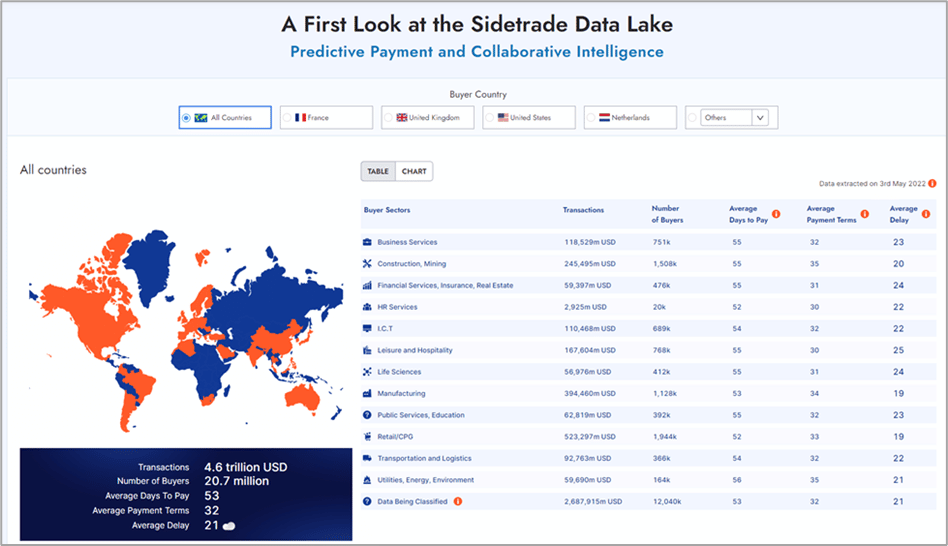Open info icon beside Data Being Classified

coord(458,501)
